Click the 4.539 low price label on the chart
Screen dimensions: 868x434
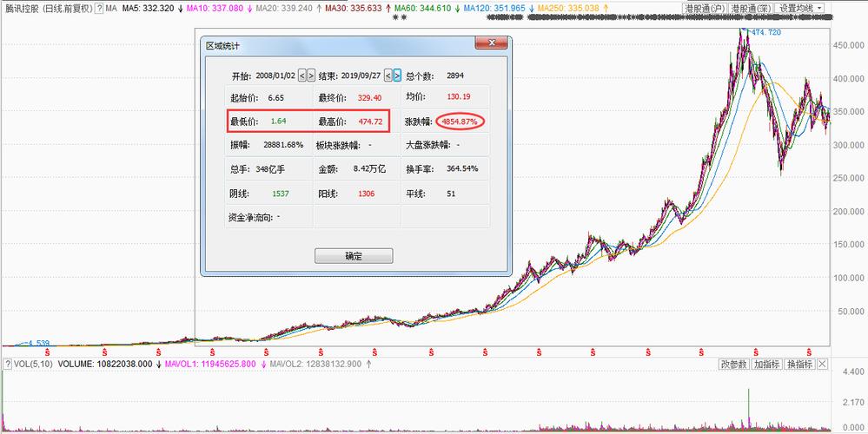point(38,344)
